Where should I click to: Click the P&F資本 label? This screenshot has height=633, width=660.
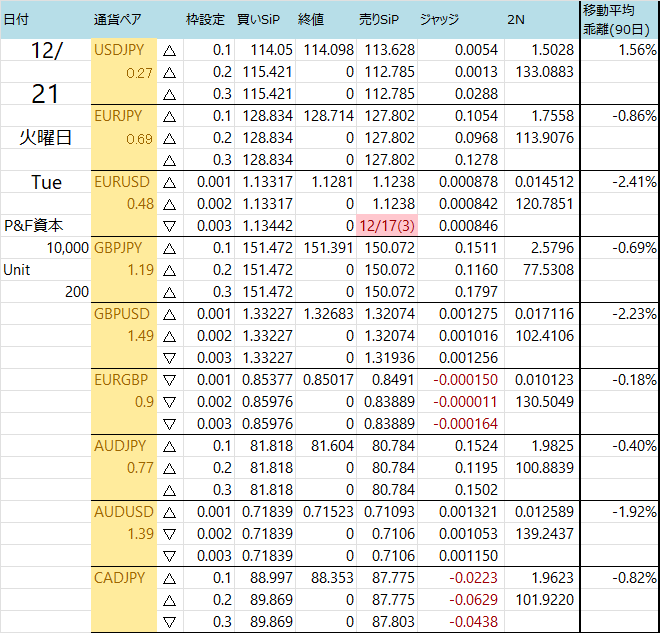coord(34,226)
